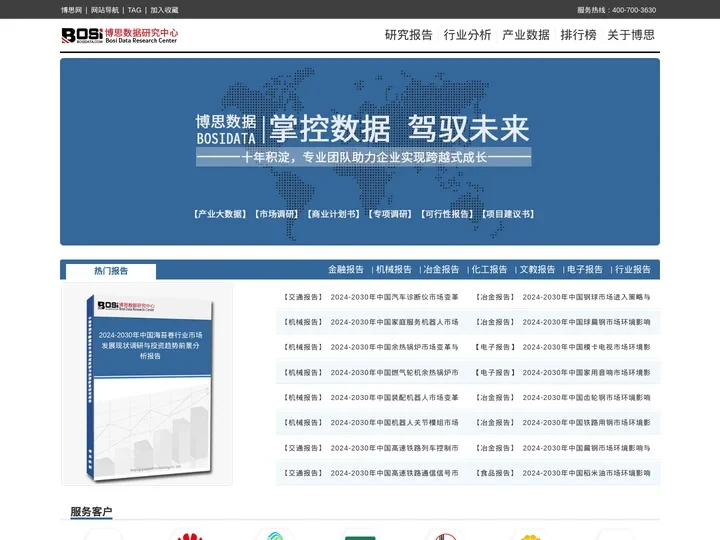Open the 行业分析 main menu
Image resolution: width=720 pixels, height=540 pixels.
(x=467, y=35)
